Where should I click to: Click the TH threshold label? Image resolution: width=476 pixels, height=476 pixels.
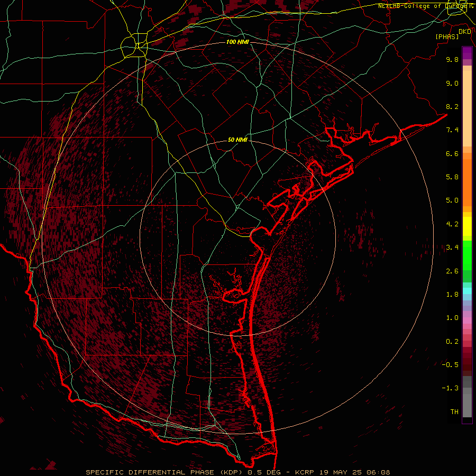[x=454, y=412]
